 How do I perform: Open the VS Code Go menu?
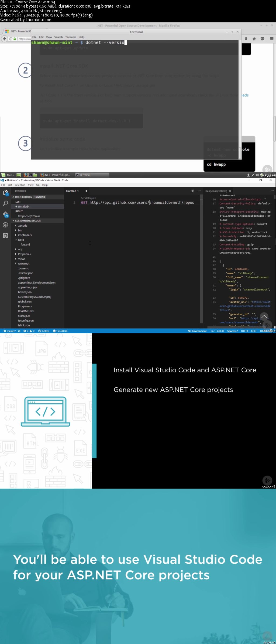[x=38, y=185]
